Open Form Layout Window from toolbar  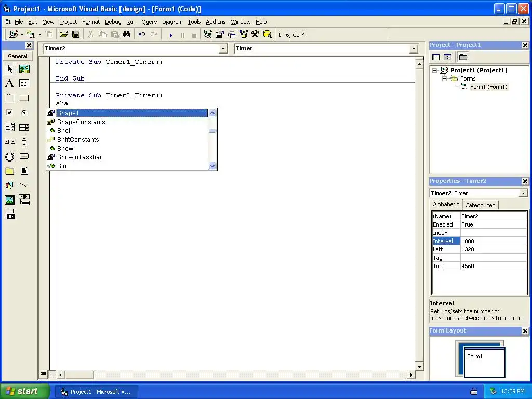coord(232,35)
